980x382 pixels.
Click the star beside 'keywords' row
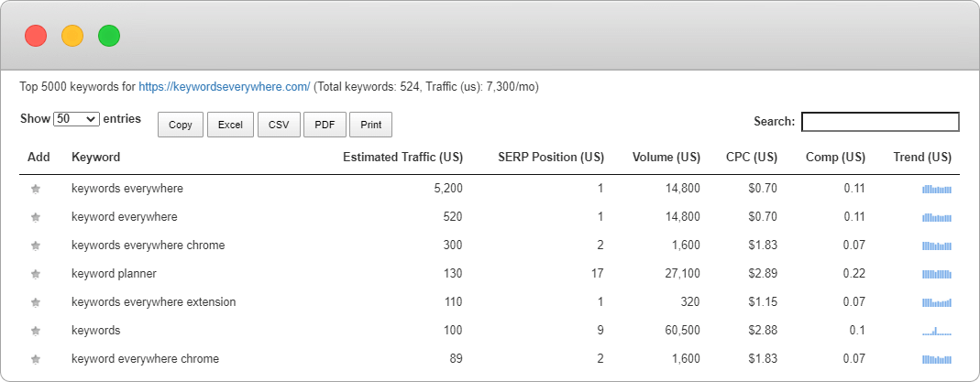tap(36, 331)
